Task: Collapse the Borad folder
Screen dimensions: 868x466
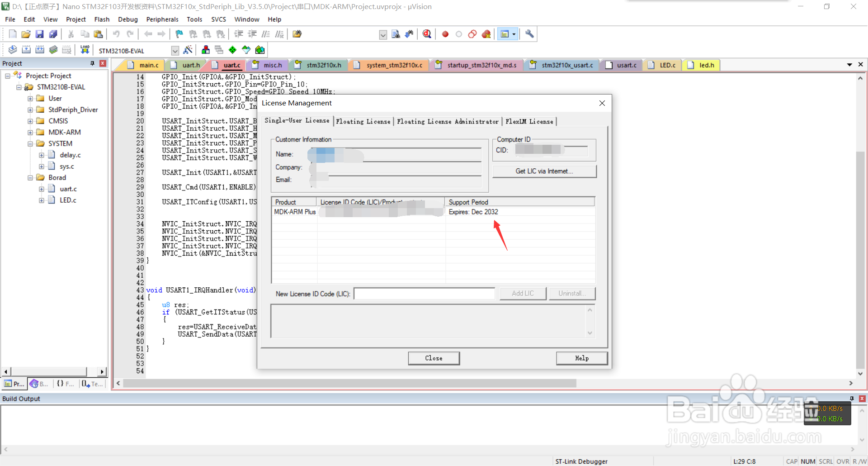Action: click(x=30, y=178)
